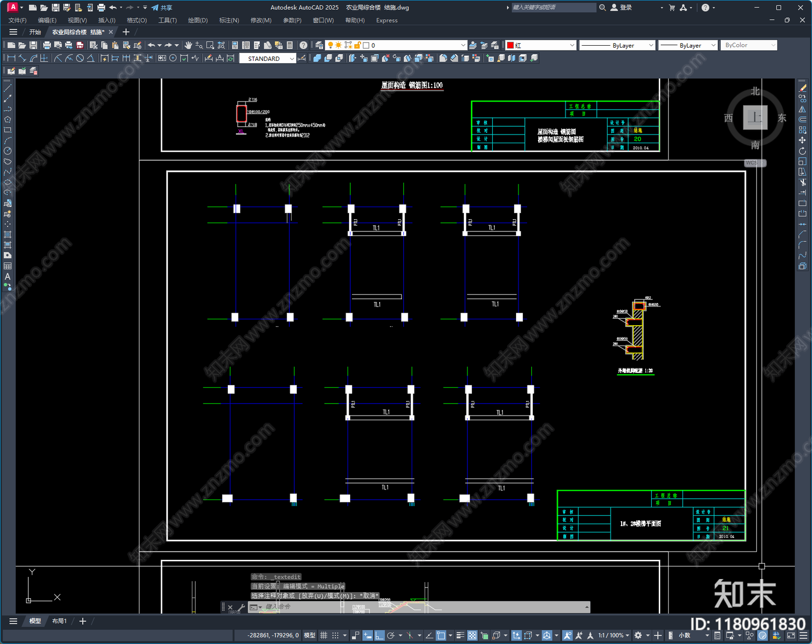The height and width of the screenshot is (644, 812).
Task: Select the Diameter dimension tool
Action: click(x=80, y=58)
